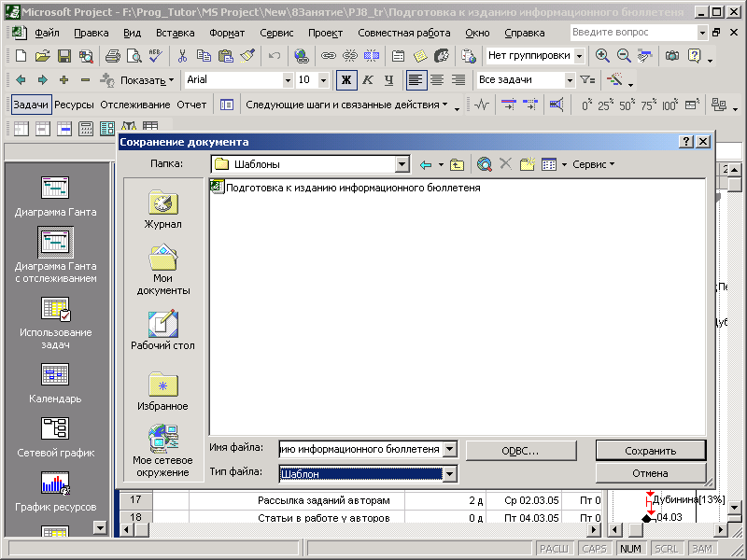Click the Zoom In magnifier icon
Viewport: 747px width, 560px height.
pos(602,56)
